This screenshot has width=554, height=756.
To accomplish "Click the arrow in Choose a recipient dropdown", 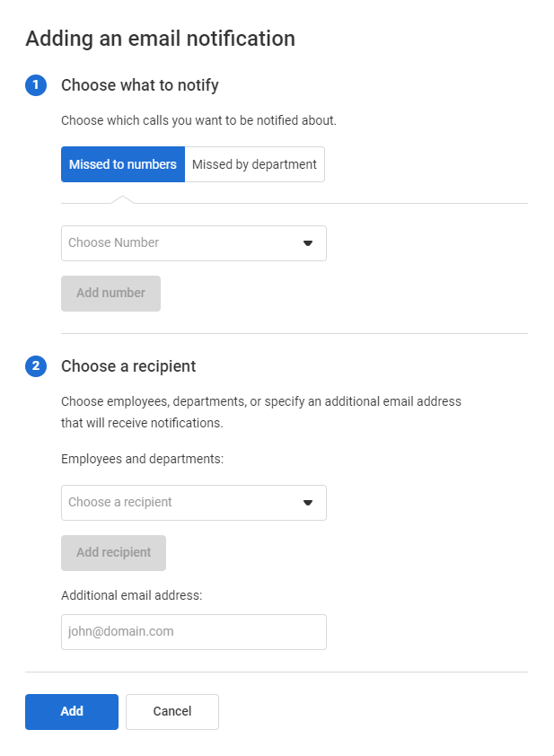I will (x=308, y=503).
